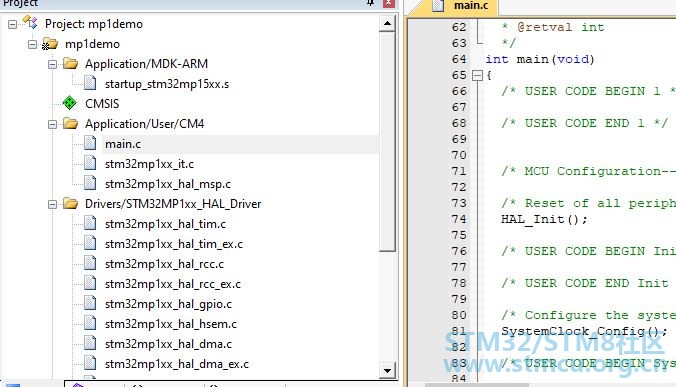This screenshot has height=387, width=676.
Task: Click line number 64 in editor gutter
Action: [459, 59]
